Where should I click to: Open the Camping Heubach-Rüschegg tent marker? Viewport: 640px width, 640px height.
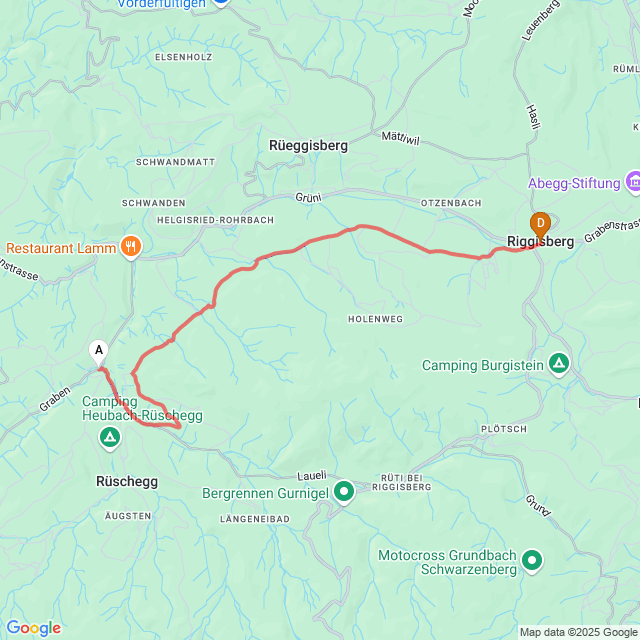point(110,437)
